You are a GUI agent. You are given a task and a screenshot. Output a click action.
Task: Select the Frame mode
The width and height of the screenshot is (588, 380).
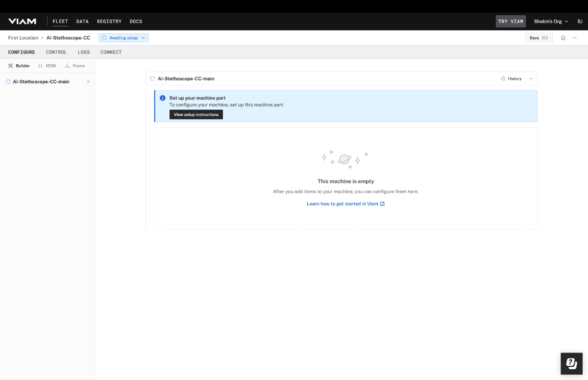coord(75,66)
